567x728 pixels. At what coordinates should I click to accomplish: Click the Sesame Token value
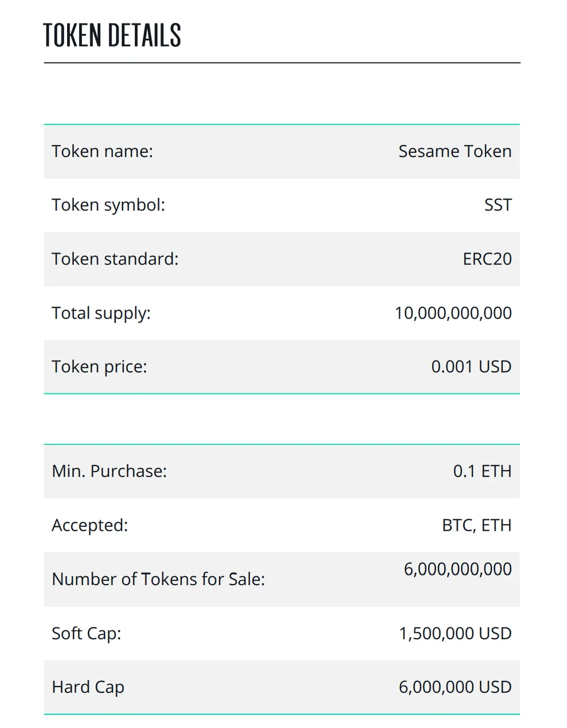coord(455,151)
